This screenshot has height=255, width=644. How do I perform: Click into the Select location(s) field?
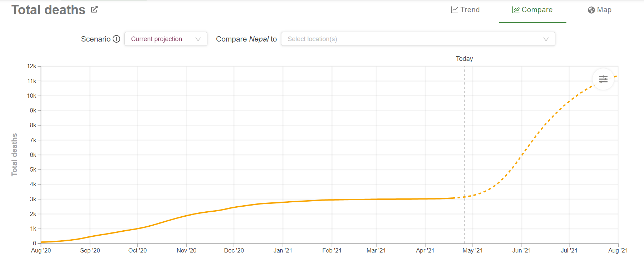click(x=411, y=39)
